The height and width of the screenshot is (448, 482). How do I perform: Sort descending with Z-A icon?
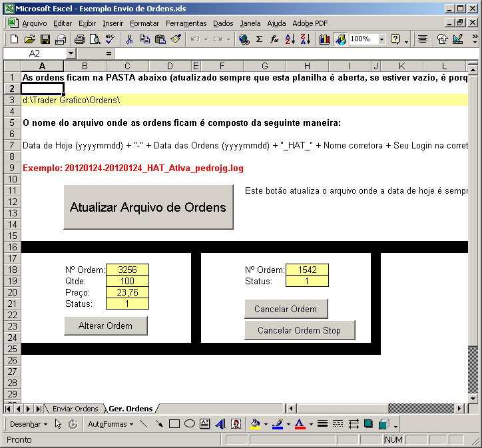pos(306,39)
